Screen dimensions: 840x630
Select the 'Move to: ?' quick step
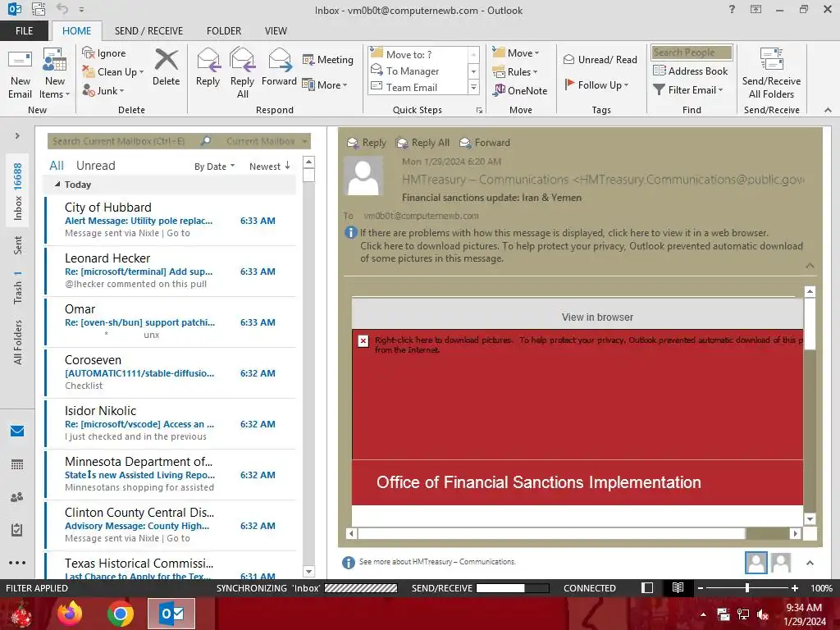(x=419, y=54)
